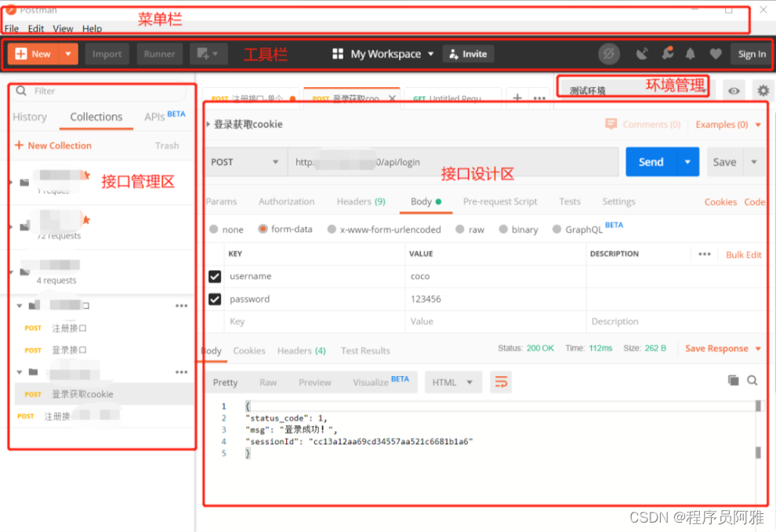Expand the collection with 4 requests

tap(11, 272)
